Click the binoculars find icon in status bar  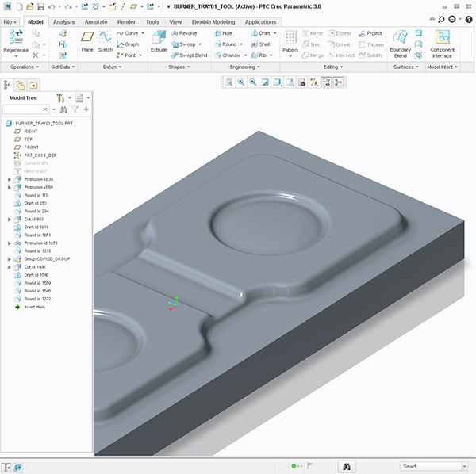tap(347, 466)
